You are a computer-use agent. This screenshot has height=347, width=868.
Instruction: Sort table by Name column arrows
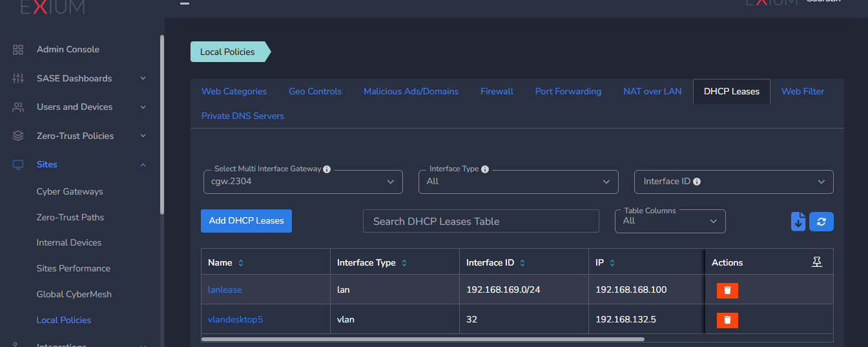click(241, 263)
